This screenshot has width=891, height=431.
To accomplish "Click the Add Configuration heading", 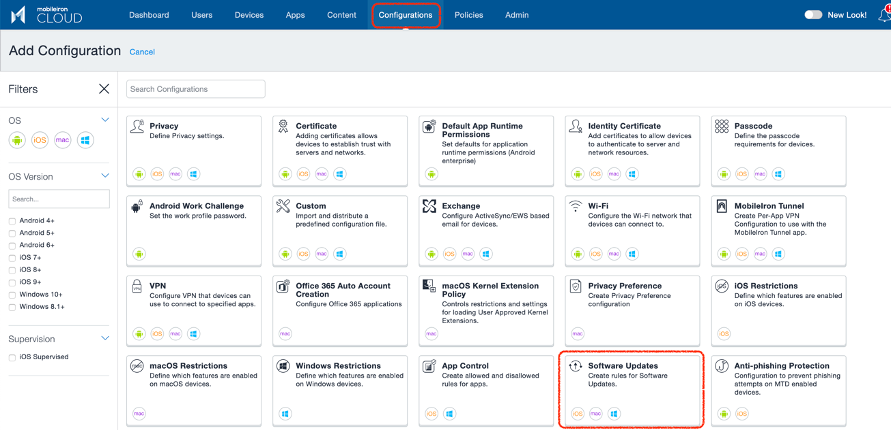I will coord(65,51).
